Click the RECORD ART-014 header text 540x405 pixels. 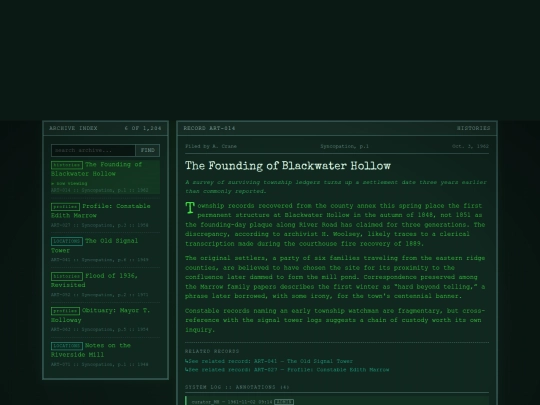tap(209, 128)
